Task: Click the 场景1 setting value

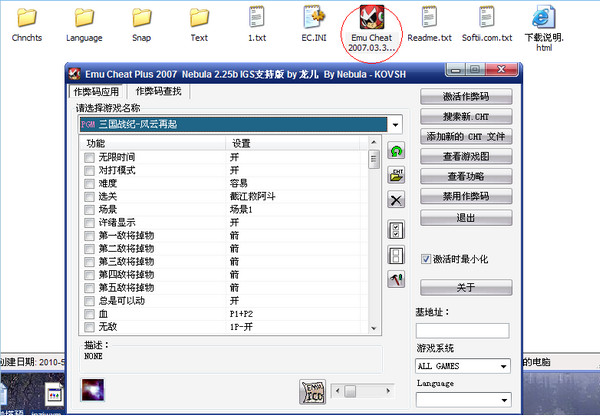Action: click(241, 210)
